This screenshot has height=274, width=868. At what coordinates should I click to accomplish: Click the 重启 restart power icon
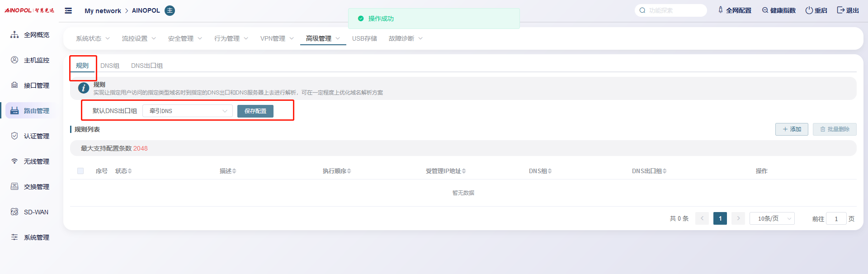pos(809,10)
